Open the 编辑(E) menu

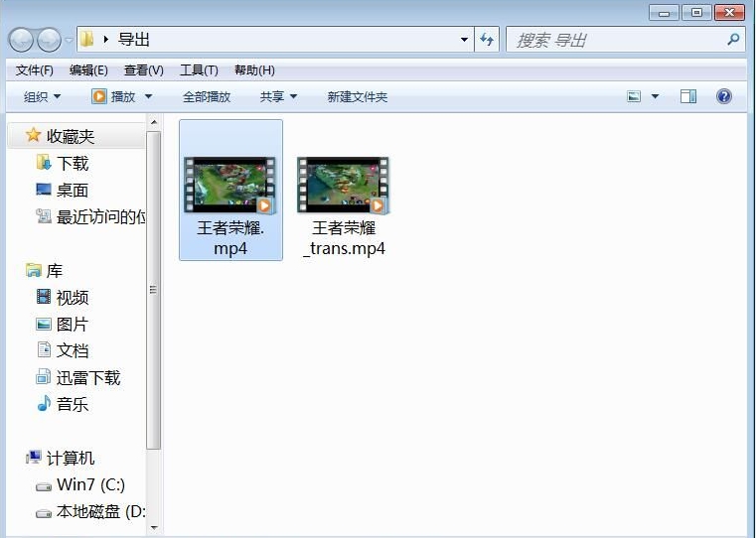88,70
